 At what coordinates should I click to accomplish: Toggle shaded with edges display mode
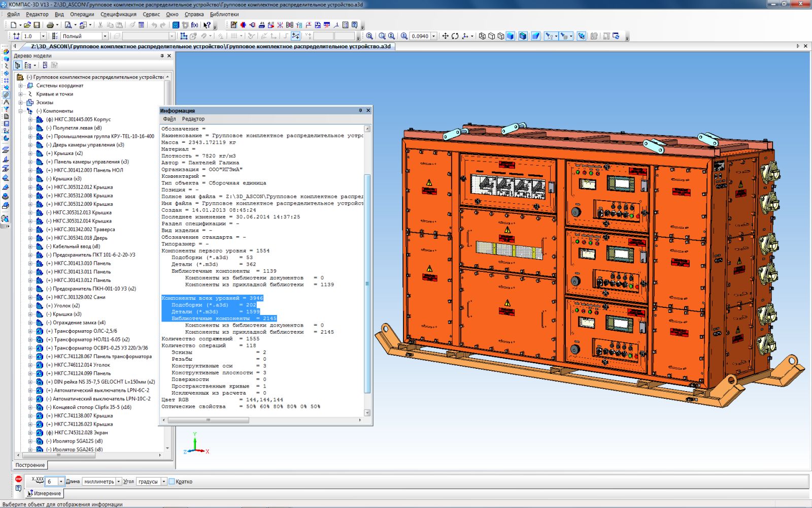pyautogui.click(x=523, y=36)
